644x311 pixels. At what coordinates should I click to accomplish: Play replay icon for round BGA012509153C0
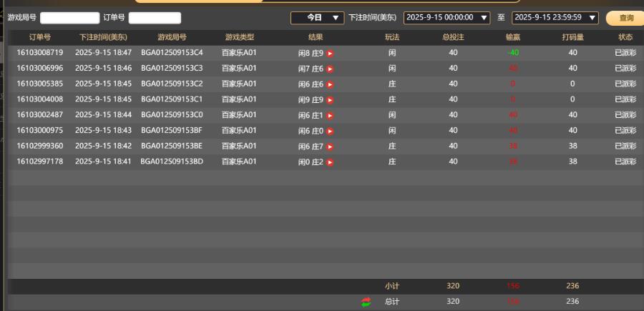click(330, 115)
